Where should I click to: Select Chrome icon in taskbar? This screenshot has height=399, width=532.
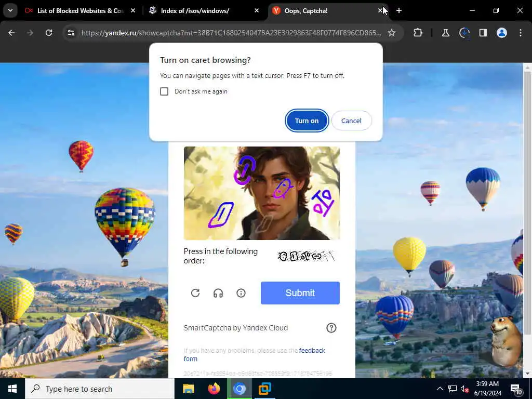click(239, 389)
